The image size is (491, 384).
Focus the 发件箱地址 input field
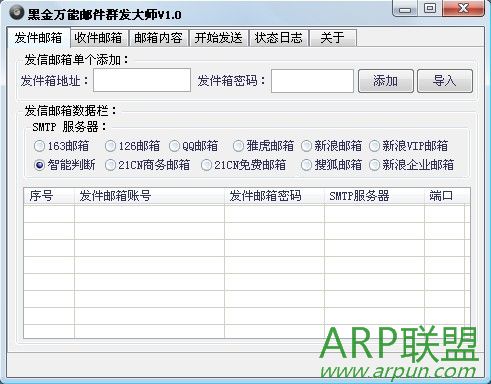(142, 80)
